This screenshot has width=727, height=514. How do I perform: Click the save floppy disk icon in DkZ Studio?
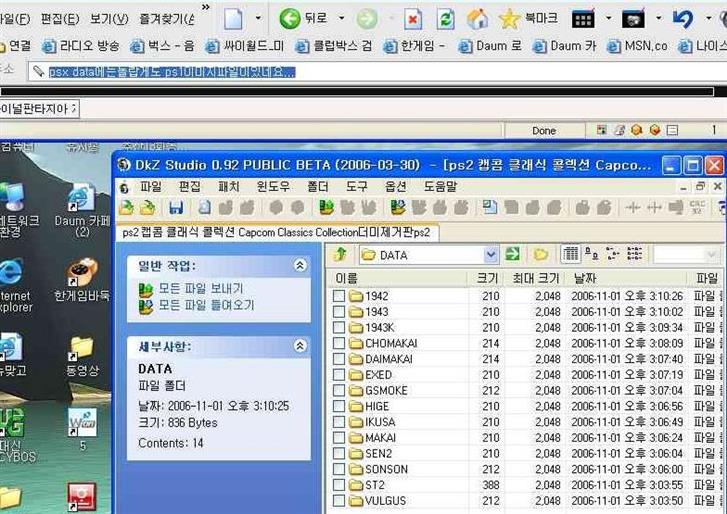click(176, 207)
